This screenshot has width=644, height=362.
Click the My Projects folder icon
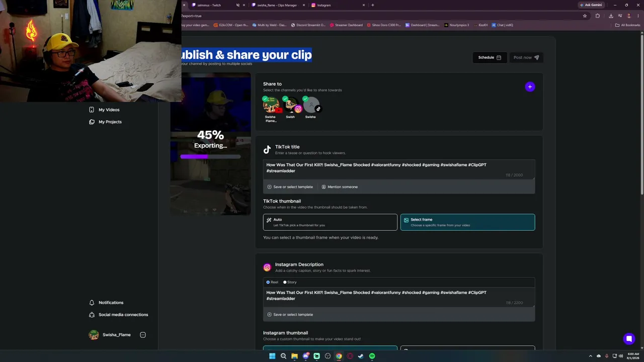(92, 122)
